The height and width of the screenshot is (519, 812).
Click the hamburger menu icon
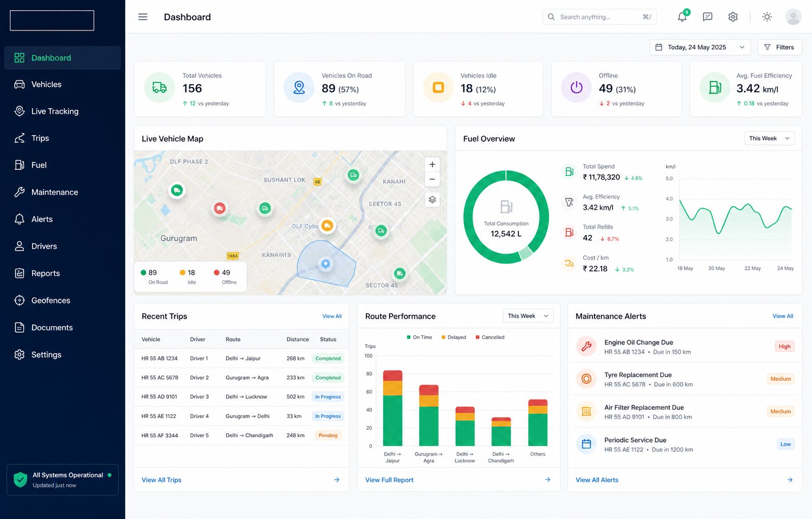pos(143,17)
